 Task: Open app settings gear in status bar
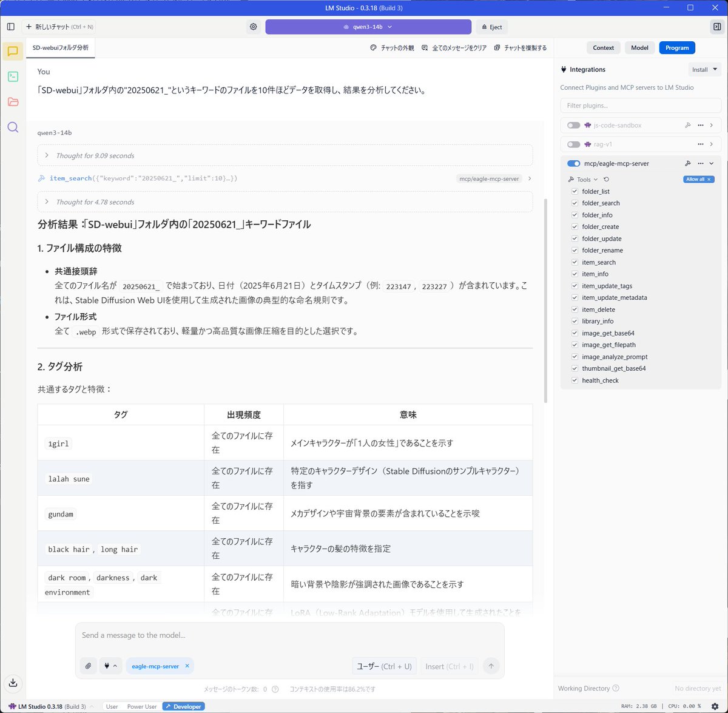coord(715,706)
